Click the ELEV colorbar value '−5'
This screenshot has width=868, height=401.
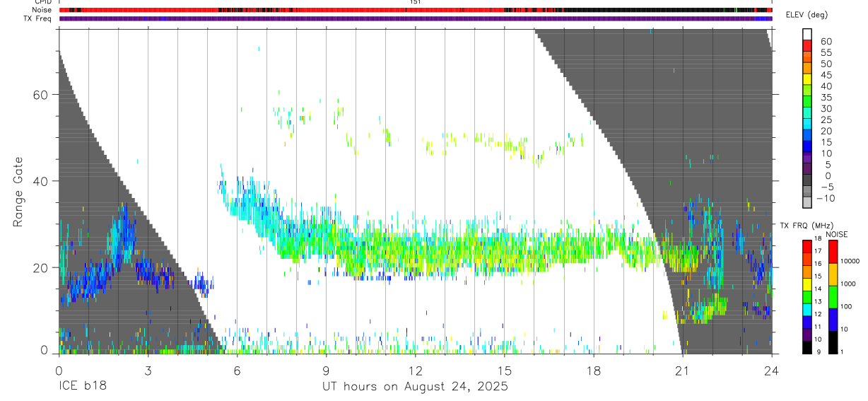pos(828,187)
